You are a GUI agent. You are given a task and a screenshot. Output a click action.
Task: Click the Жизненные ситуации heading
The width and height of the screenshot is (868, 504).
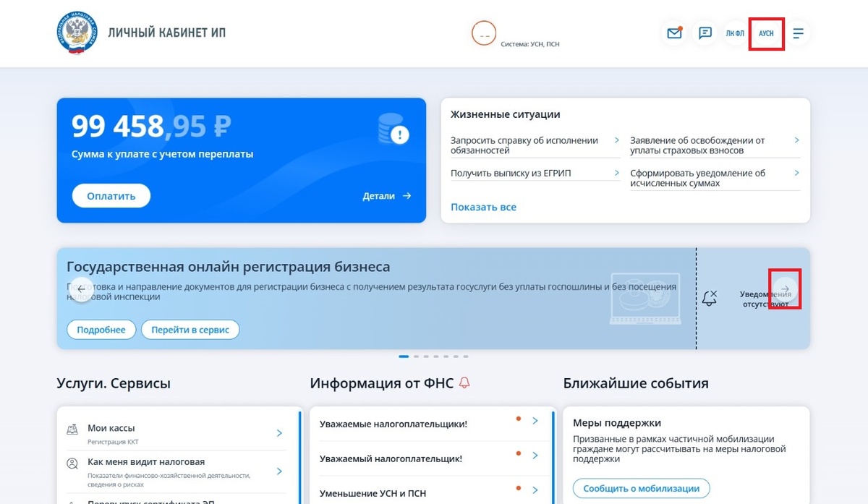505,114
